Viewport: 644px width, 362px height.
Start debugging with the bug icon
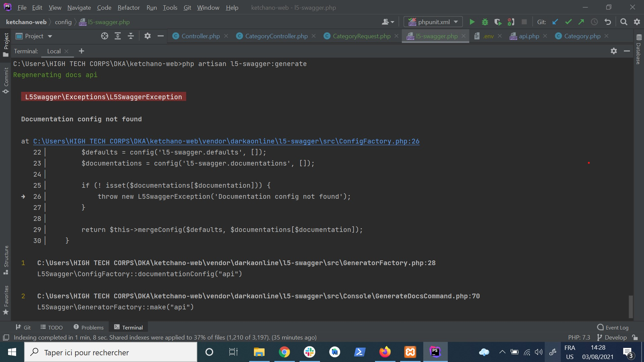tap(485, 21)
